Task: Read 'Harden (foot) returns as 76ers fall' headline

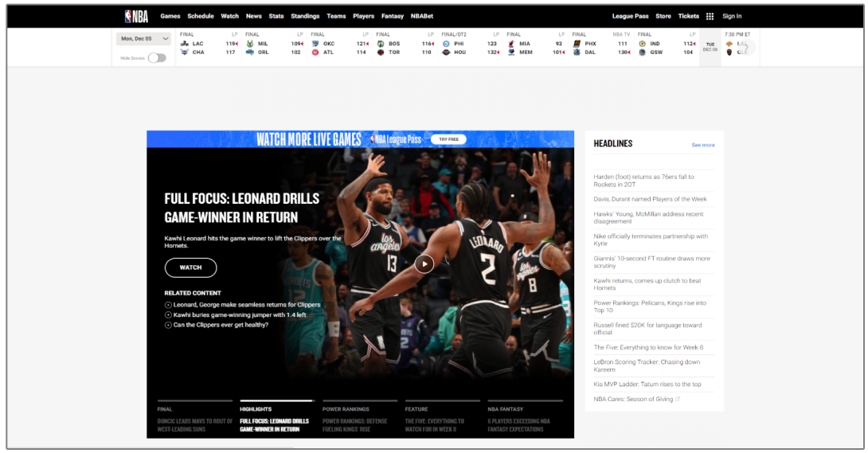Action: [x=643, y=180]
